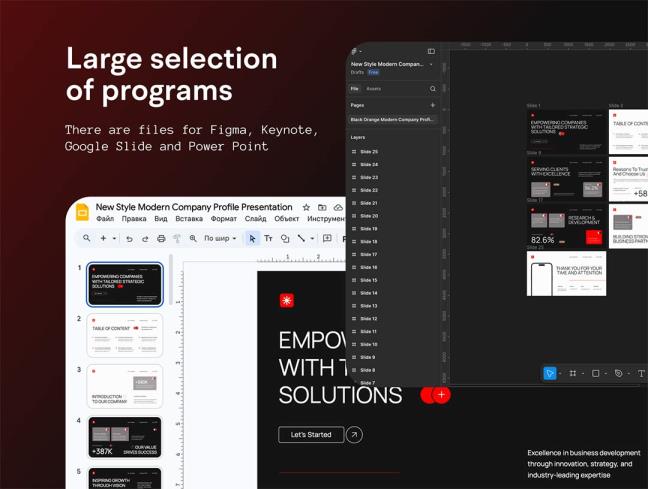Screen dimensions: 648x489
Task: Select Slide 20 layer in the Layers list
Action: coord(369,216)
